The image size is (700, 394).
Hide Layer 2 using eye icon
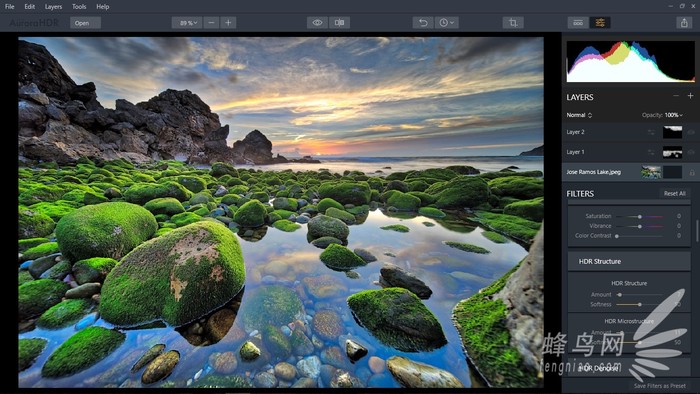[692, 132]
